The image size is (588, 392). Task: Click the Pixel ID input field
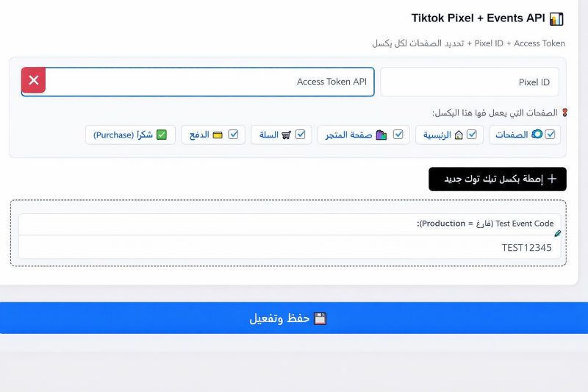pyautogui.click(x=470, y=82)
